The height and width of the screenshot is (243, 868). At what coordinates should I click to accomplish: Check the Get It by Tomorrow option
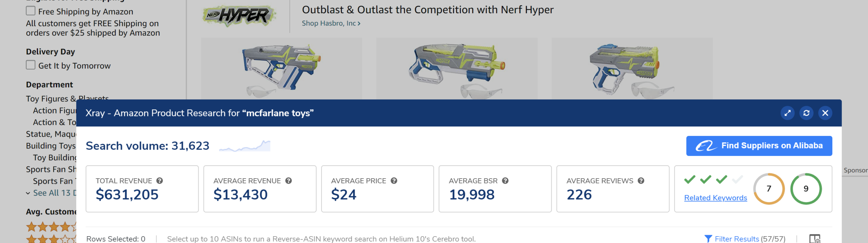point(31,65)
